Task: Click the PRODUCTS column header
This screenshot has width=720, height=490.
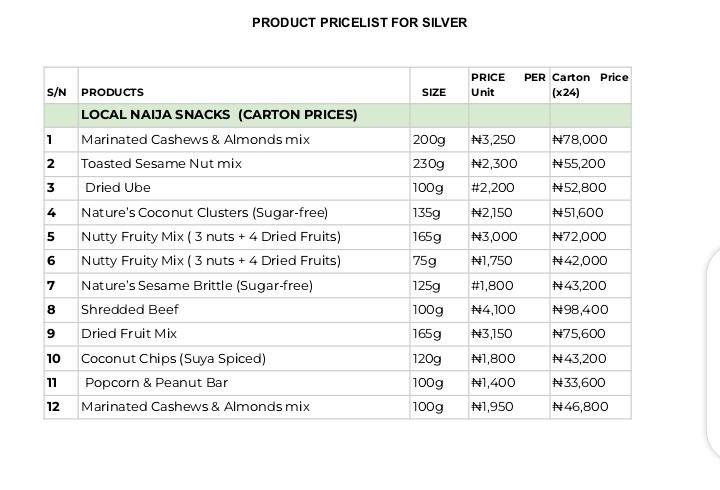Action: [x=112, y=92]
